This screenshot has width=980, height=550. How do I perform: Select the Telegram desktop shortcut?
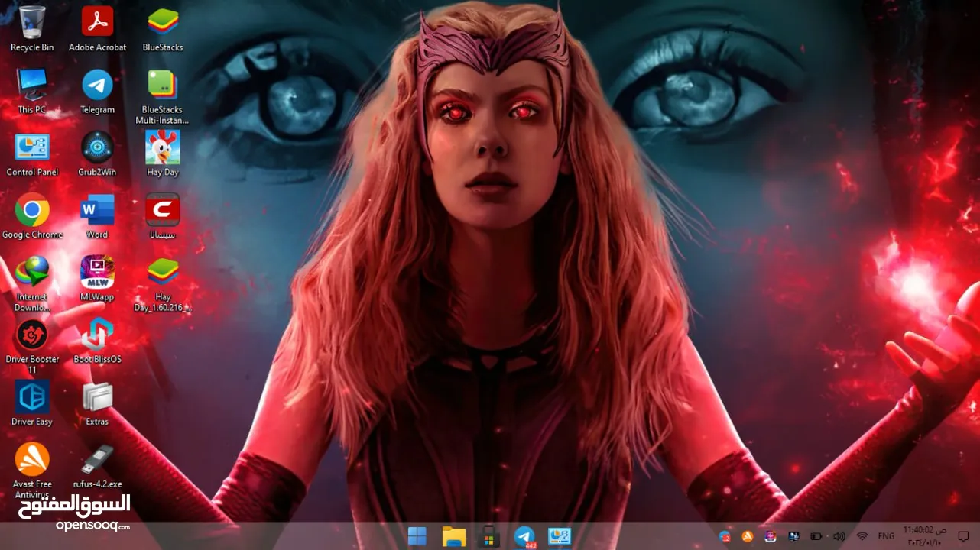pyautogui.click(x=97, y=91)
